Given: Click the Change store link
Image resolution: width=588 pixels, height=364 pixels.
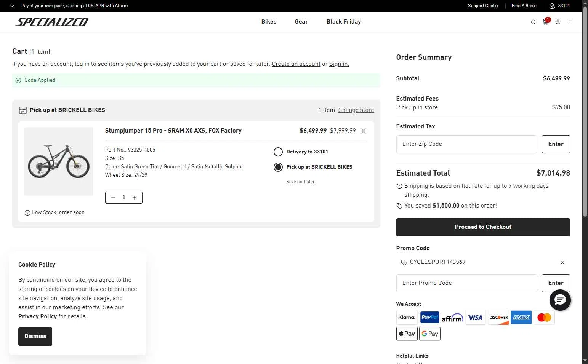Looking at the screenshot, I should (356, 110).
